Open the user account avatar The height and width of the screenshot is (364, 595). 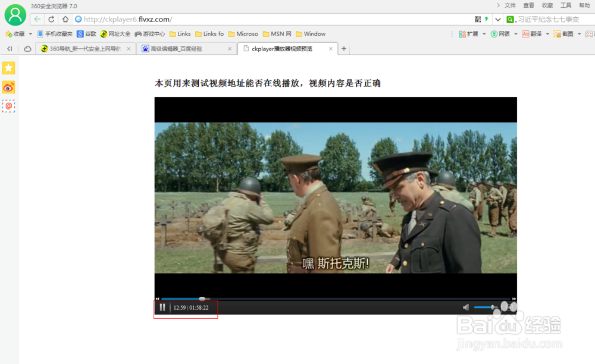click(x=15, y=15)
